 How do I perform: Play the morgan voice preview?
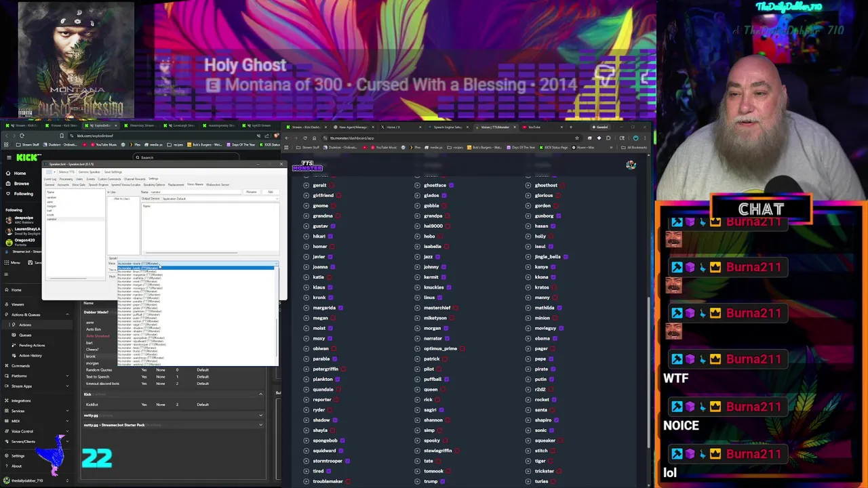pos(416,328)
